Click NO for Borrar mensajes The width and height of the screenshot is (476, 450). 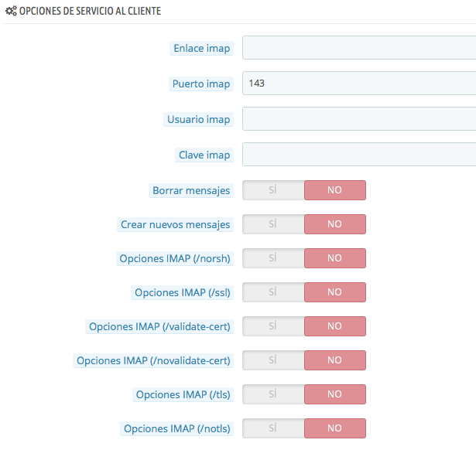click(x=335, y=190)
